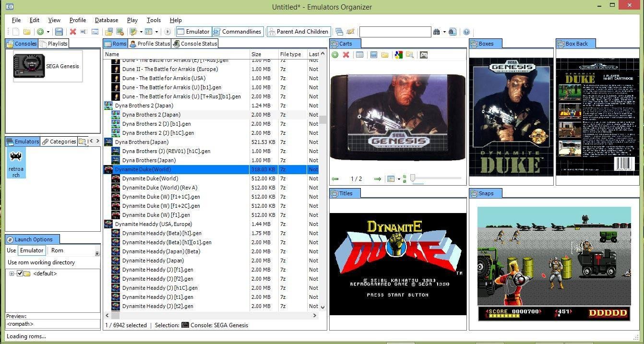
Task: Open the Database menu
Action: (x=106, y=20)
